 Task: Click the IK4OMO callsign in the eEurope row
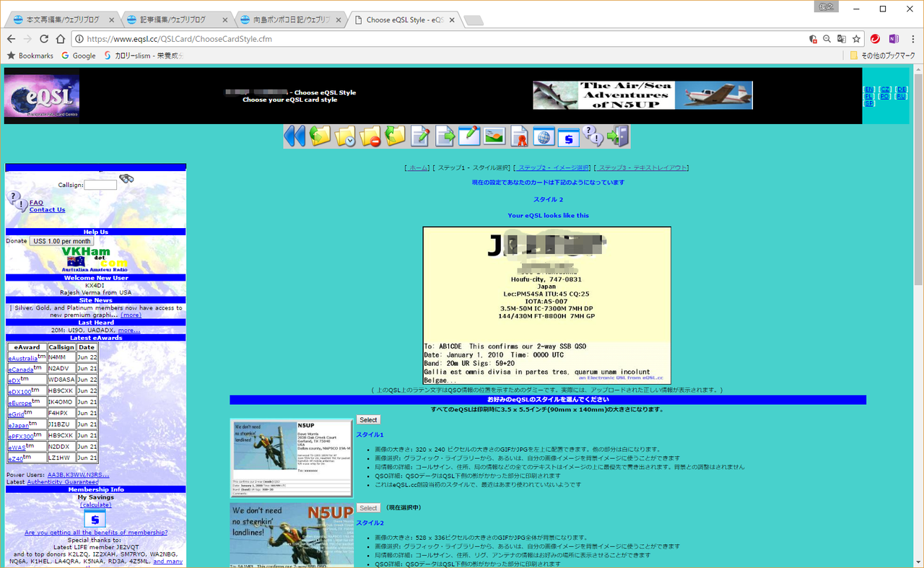click(61, 402)
